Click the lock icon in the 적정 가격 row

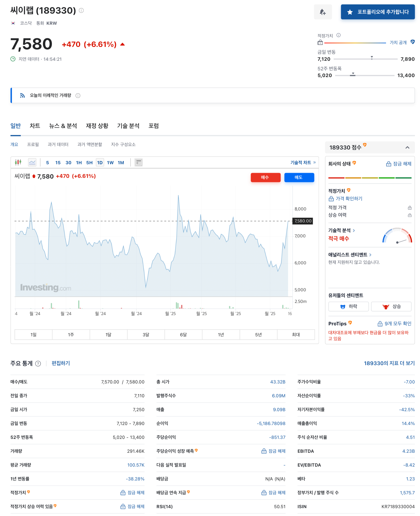[x=409, y=208]
